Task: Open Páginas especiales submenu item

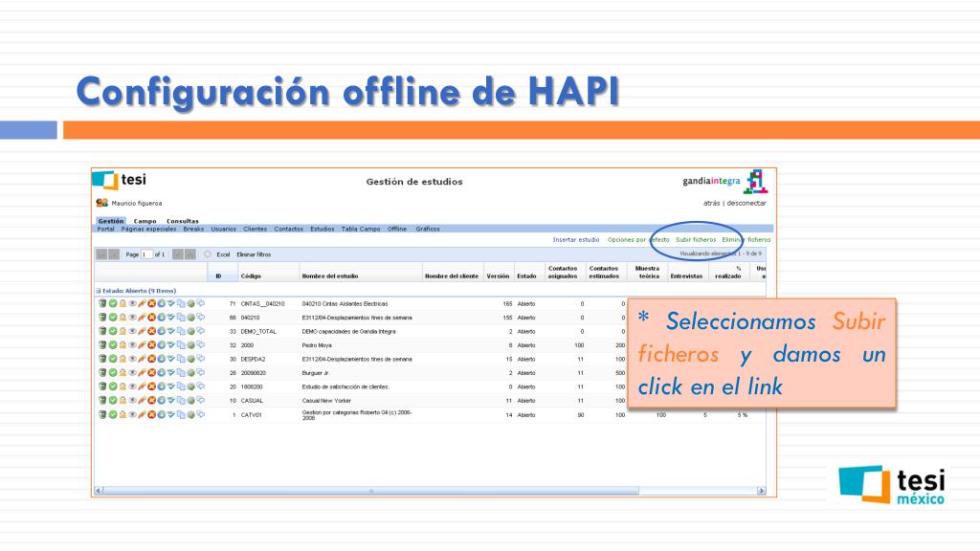Action: tap(148, 230)
